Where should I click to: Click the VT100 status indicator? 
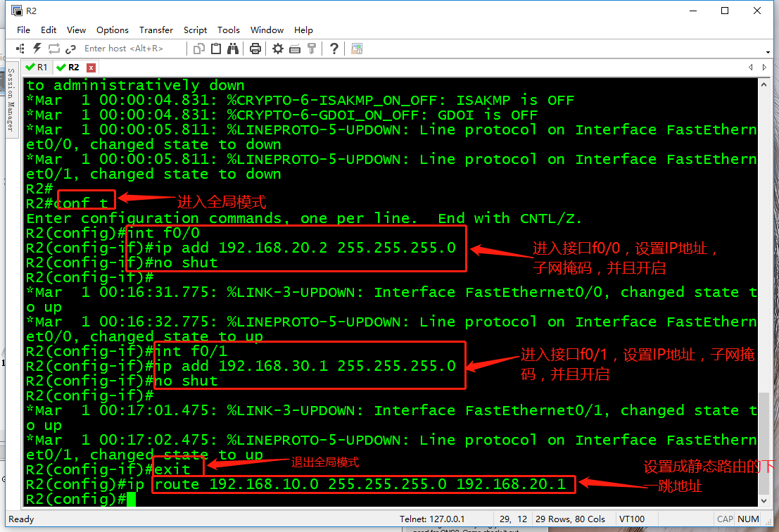point(631,519)
